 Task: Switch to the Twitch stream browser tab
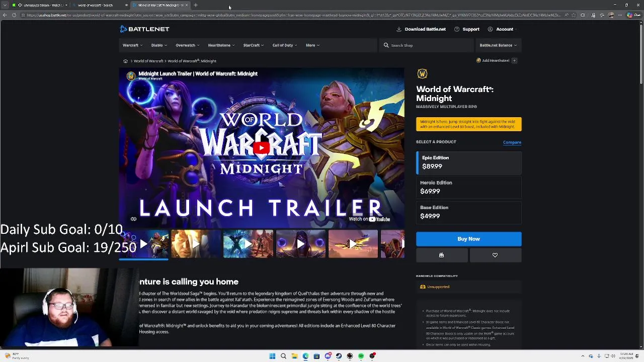point(39,5)
